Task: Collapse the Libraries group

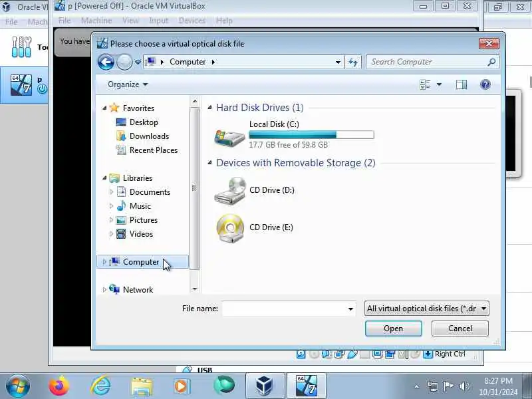Action: (104, 178)
